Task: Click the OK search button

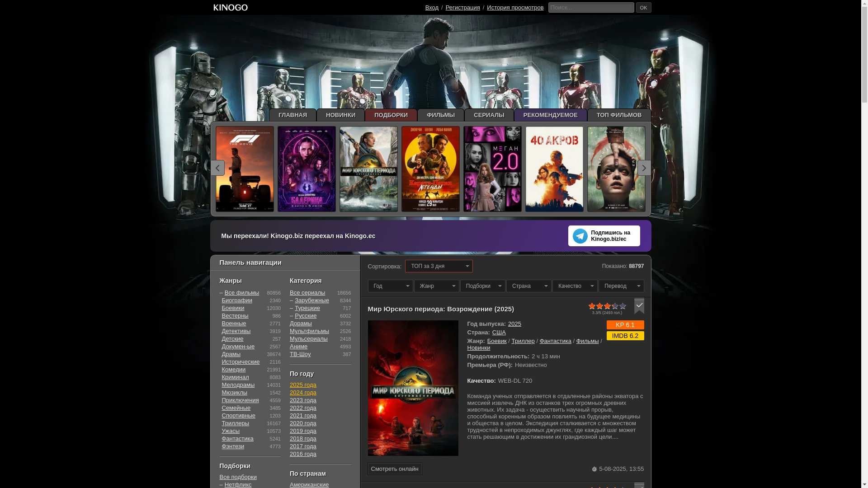Action: pyautogui.click(x=643, y=8)
